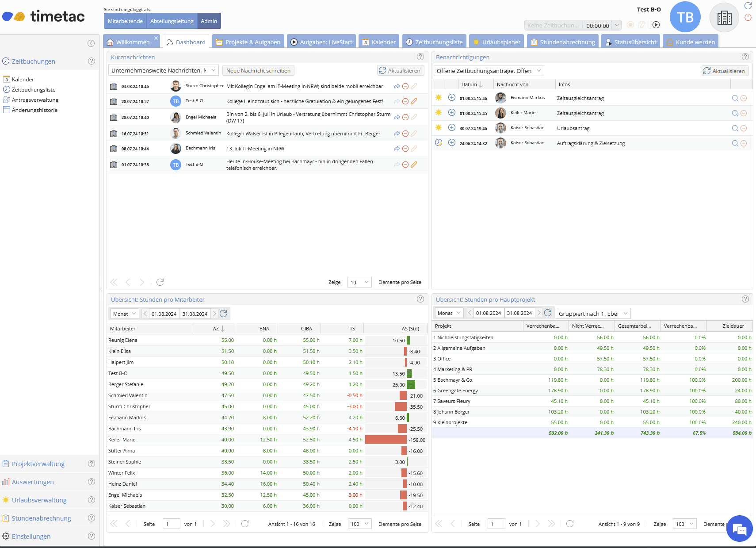Screen dimensions: 756x548
Task: Refresh the page with the top-right reload icon
Action: click(x=748, y=6)
